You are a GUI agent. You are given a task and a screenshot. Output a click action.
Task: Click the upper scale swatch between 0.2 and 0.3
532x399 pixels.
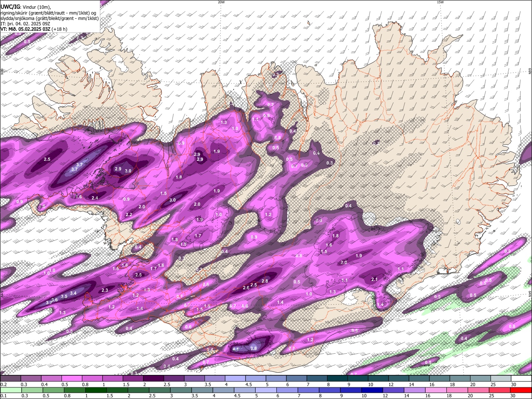click(x=10, y=379)
